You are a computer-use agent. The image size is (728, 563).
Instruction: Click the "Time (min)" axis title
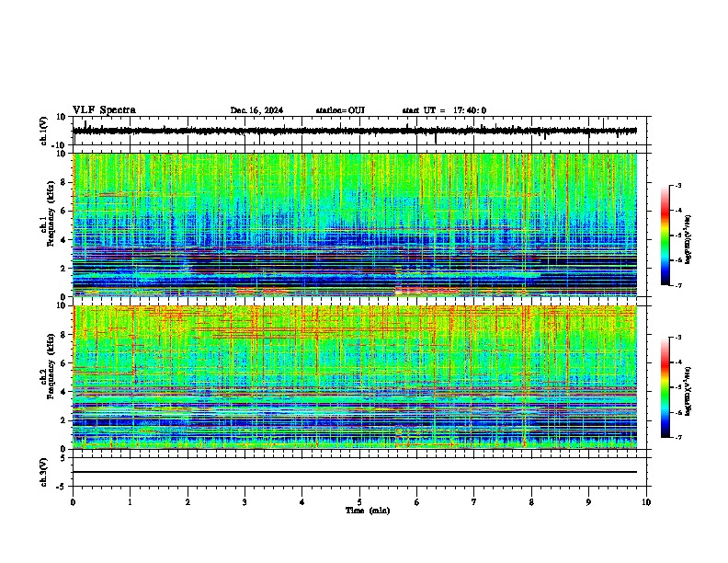coord(368,511)
